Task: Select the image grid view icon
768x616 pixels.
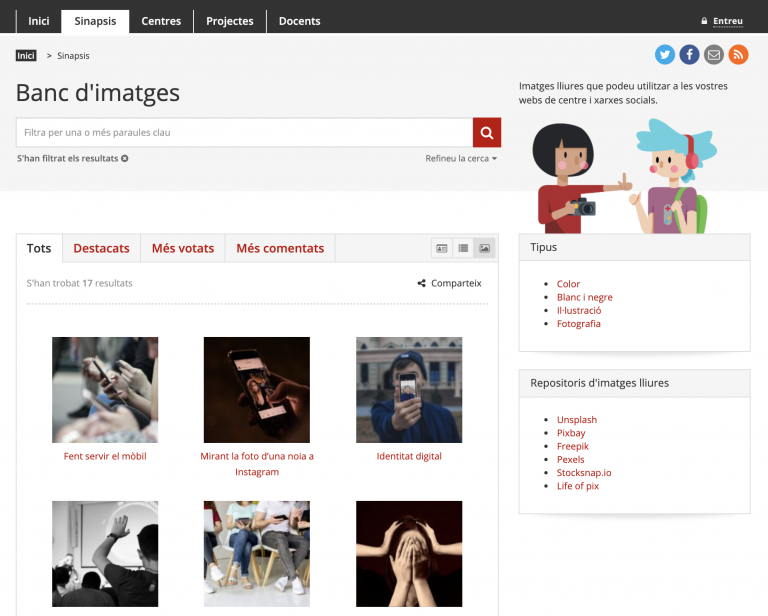Action: tap(484, 248)
